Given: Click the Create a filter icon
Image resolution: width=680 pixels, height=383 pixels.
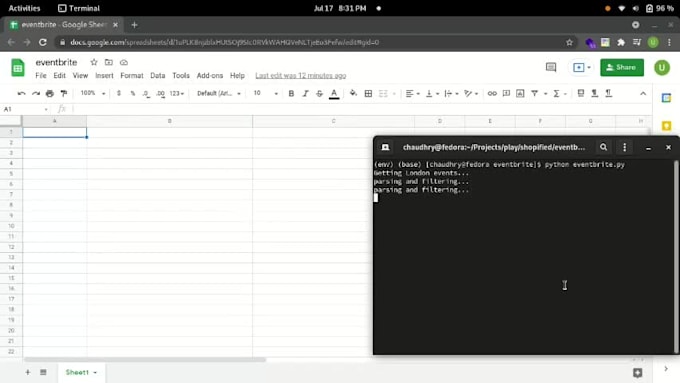Looking at the screenshot, I should pyautogui.click(x=535, y=93).
